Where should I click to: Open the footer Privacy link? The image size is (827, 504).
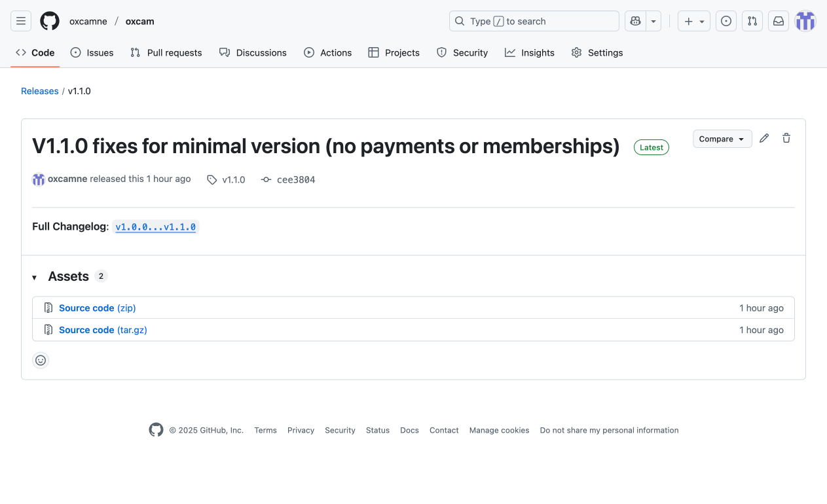tap(301, 430)
